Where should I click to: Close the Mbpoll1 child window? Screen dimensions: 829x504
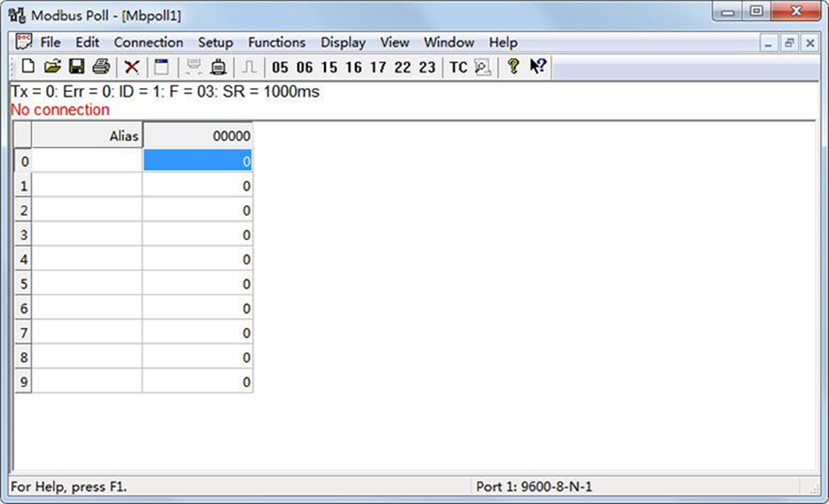coord(810,43)
